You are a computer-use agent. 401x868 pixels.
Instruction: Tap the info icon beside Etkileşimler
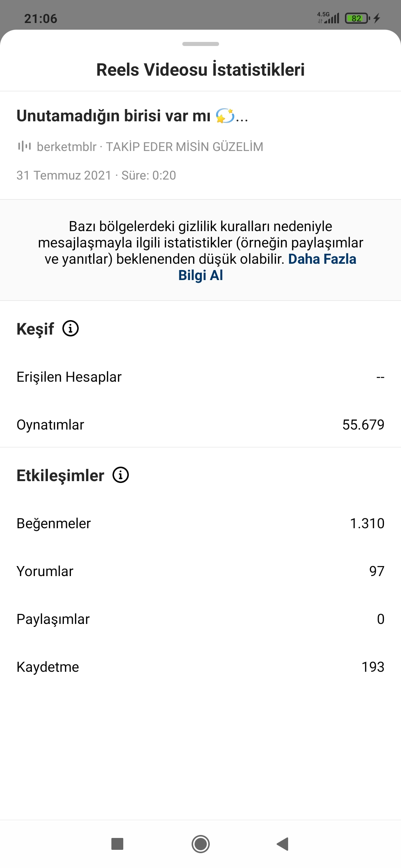[121, 475]
